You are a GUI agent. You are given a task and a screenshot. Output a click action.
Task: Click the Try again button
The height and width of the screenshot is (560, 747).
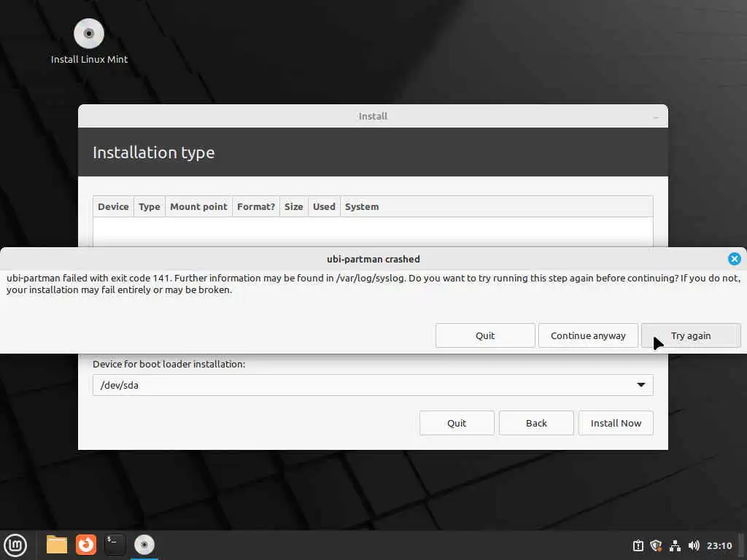pyautogui.click(x=691, y=335)
